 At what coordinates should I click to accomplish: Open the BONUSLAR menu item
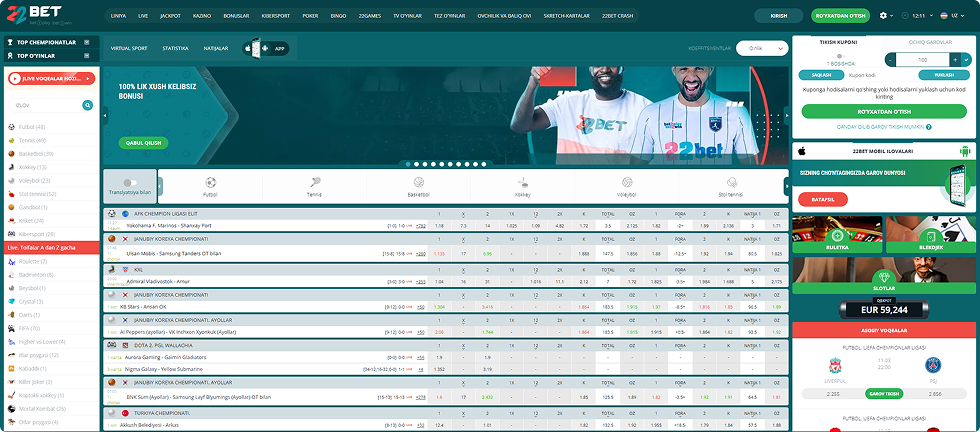pos(236,16)
